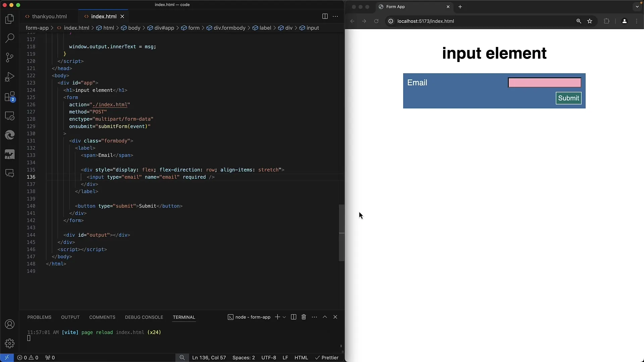The image size is (644, 362).
Task: Select the DEBUG CONSOLE tab
Action: coord(144,317)
